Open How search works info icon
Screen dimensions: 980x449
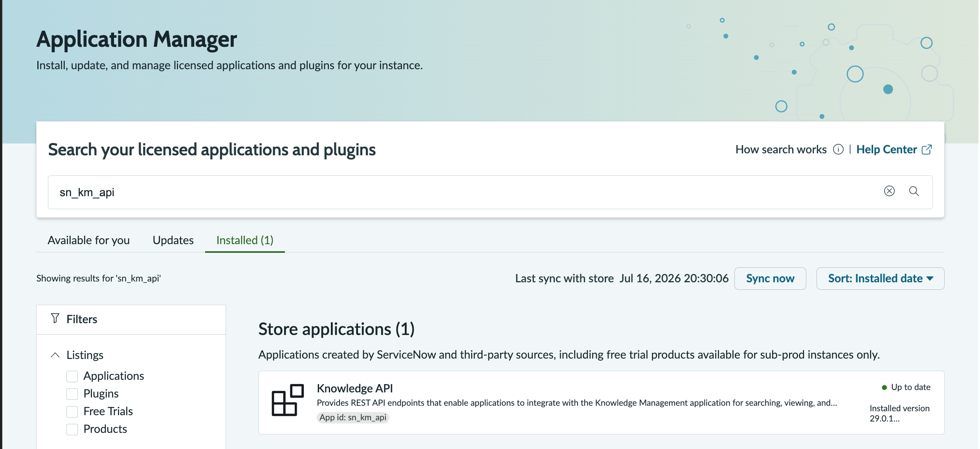click(x=838, y=149)
